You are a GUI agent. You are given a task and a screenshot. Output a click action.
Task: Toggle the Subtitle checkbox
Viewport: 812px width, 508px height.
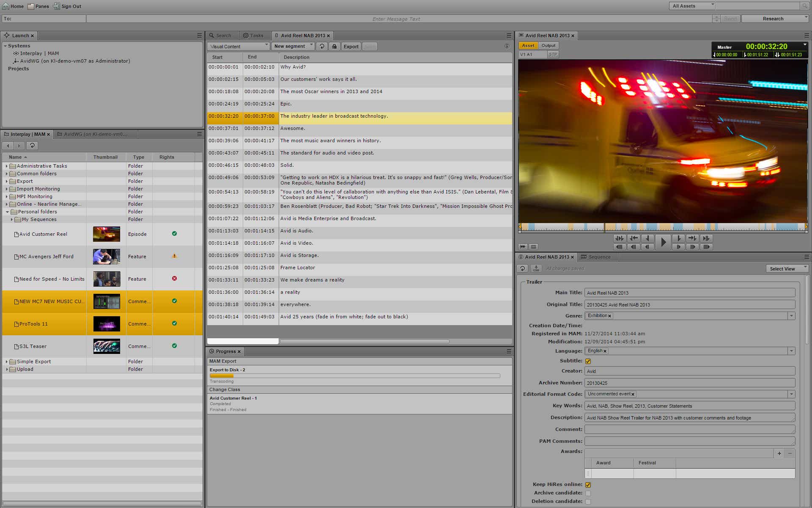point(589,361)
